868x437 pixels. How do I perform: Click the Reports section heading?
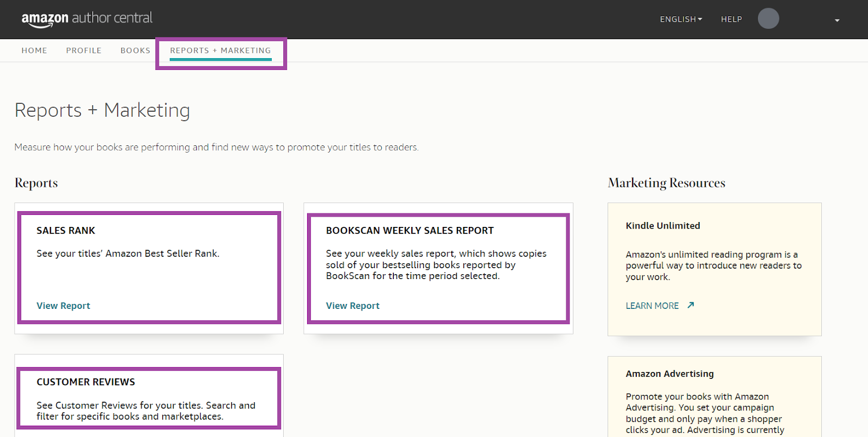tap(36, 183)
